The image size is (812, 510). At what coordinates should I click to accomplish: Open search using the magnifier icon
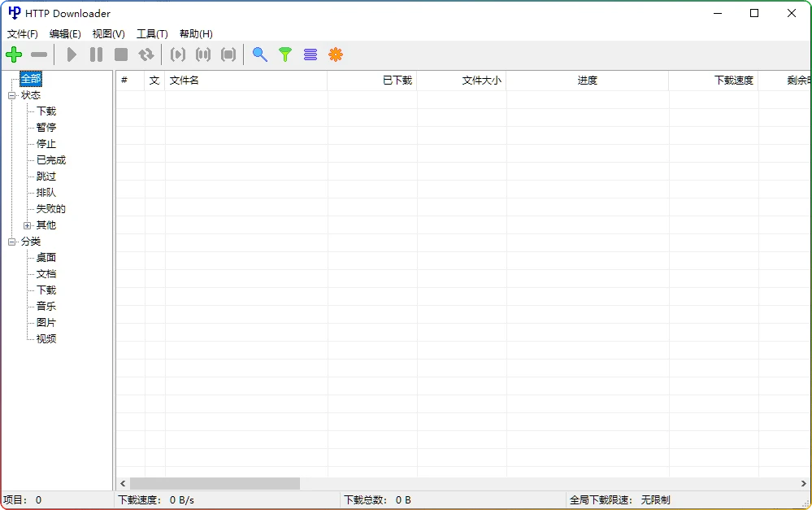click(260, 54)
